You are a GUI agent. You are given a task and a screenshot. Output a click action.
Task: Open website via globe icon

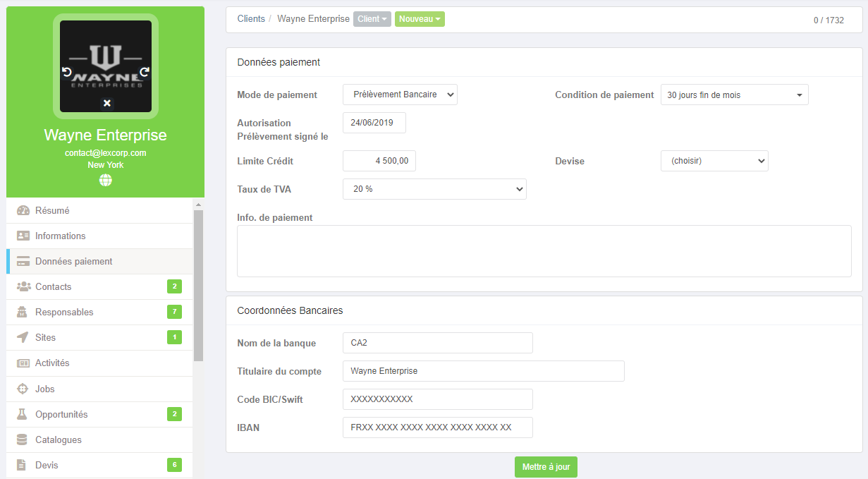tap(106, 180)
